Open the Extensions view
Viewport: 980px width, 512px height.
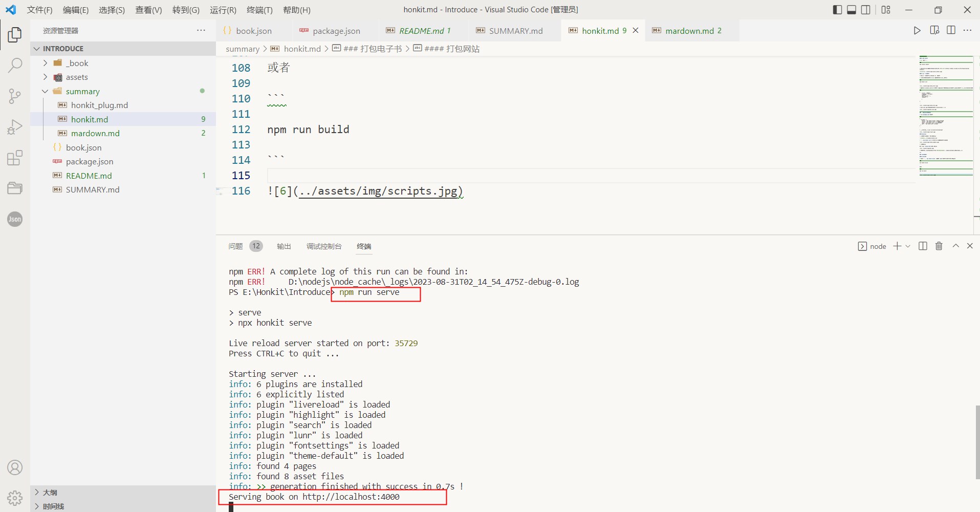pos(15,158)
